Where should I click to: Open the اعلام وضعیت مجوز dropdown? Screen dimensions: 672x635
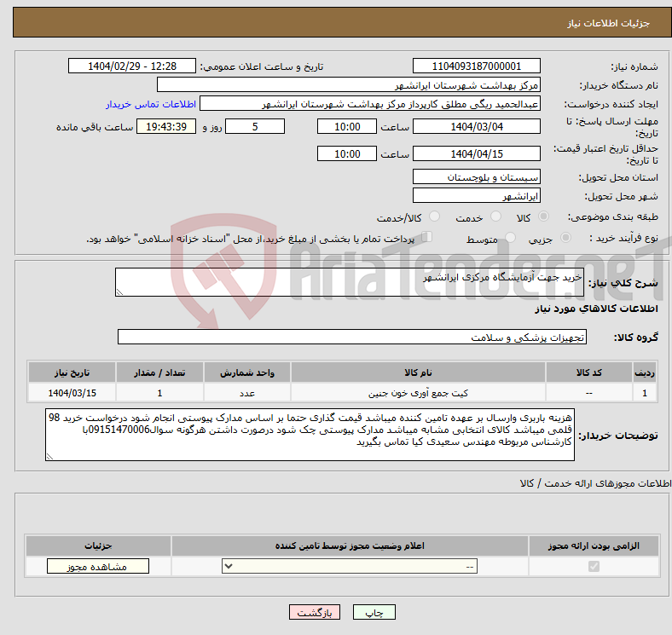[350, 567]
